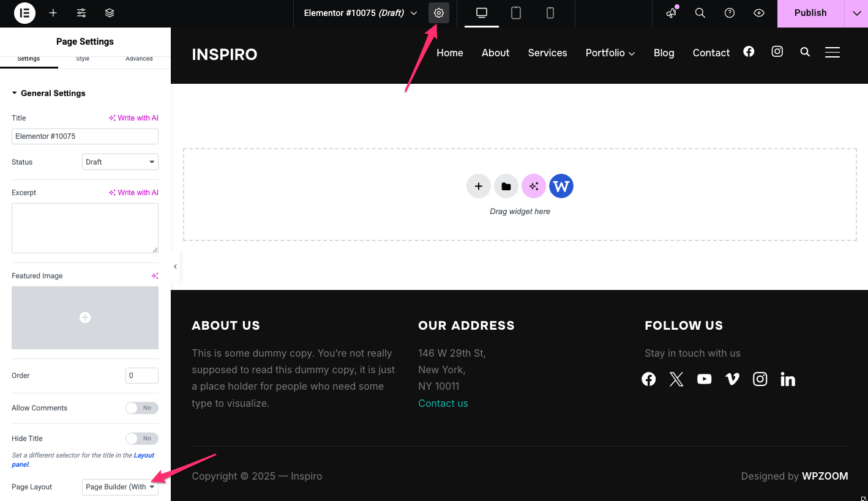Open the Page Layout dropdown

tap(120, 487)
